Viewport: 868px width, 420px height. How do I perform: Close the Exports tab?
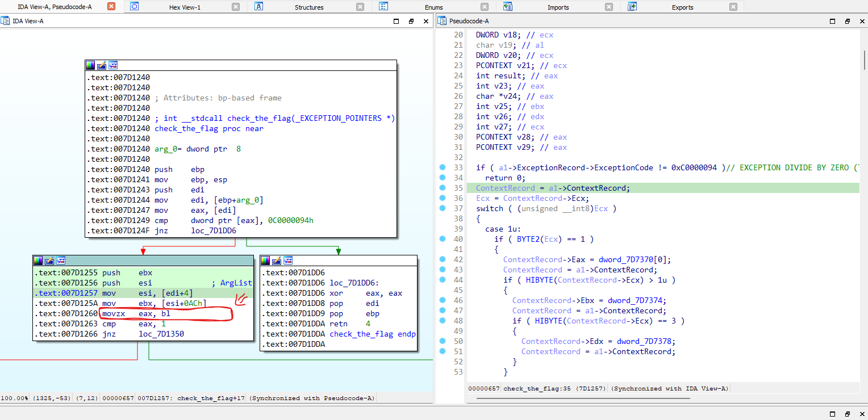(x=733, y=7)
